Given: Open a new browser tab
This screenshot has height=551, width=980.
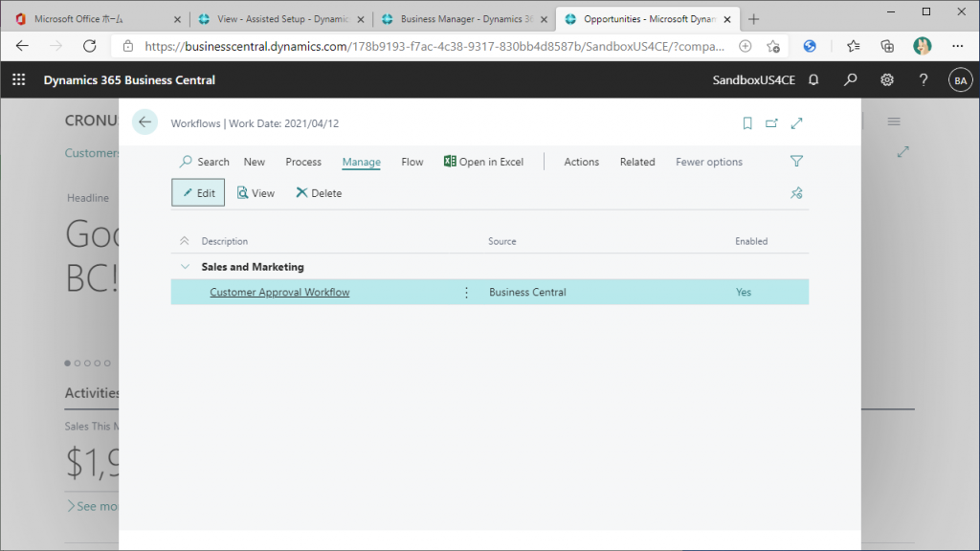Looking at the screenshot, I should click(x=754, y=19).
